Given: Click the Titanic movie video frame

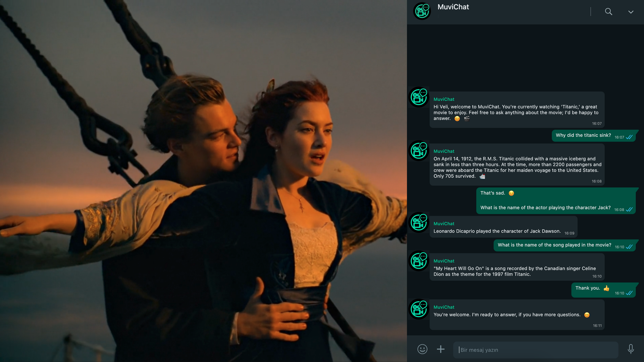Looking at the screenshot, I should point(203,181).
